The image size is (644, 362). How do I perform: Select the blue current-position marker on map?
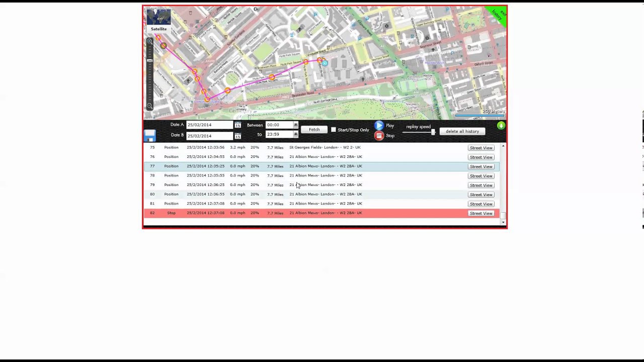click(325, 63)
